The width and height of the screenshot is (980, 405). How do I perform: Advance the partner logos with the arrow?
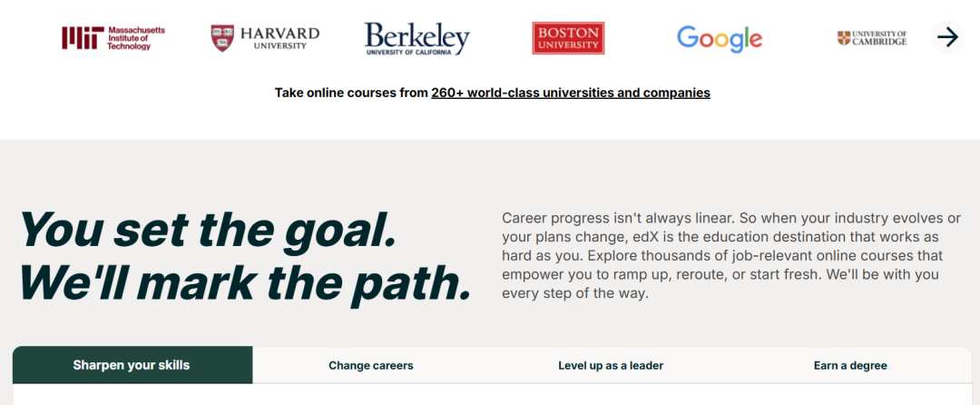click(x=948, y=37)
